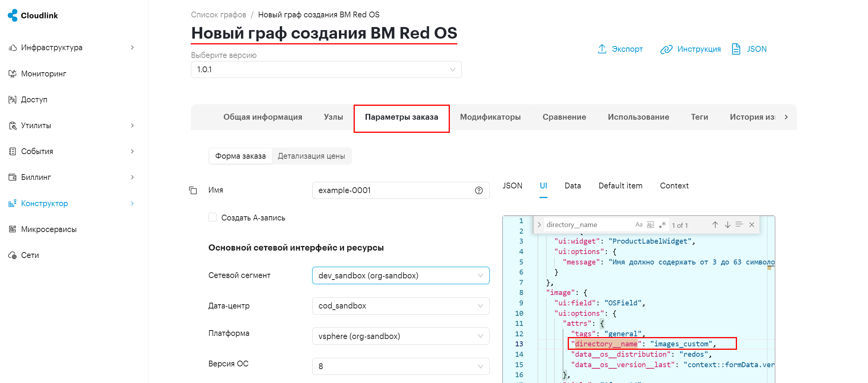Select the UI editor tab
Image resolution: width=868 pixels, height=383 pixels.
pos(543,186)
